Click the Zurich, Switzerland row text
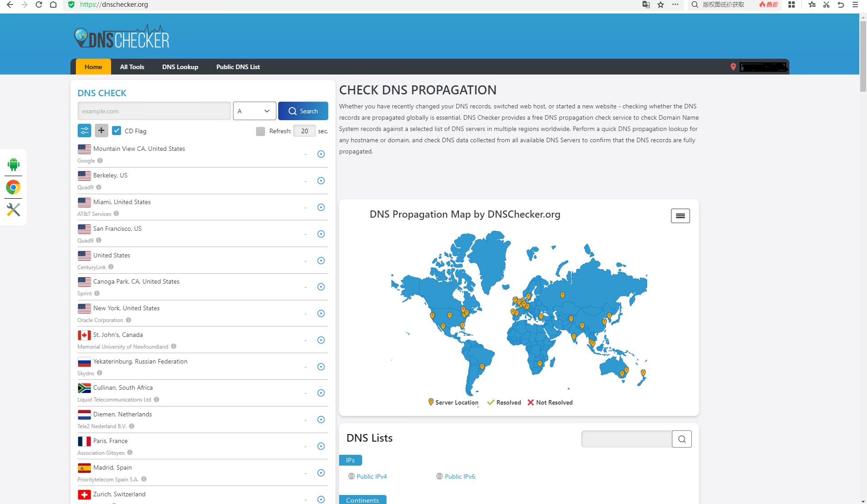Screen dimensions: 867x504 tap(119, 494)
